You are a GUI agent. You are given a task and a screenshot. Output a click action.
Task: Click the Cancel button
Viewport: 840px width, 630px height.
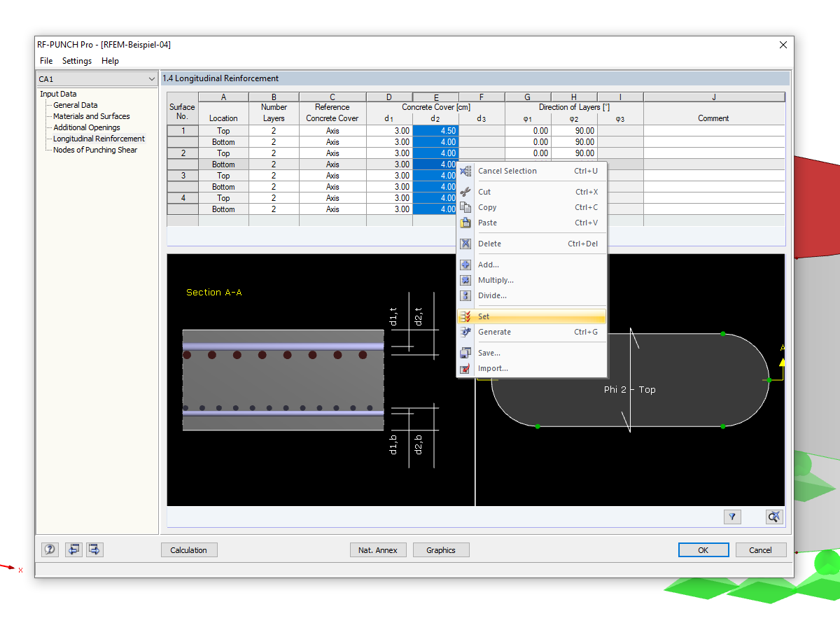coord(761,550)
